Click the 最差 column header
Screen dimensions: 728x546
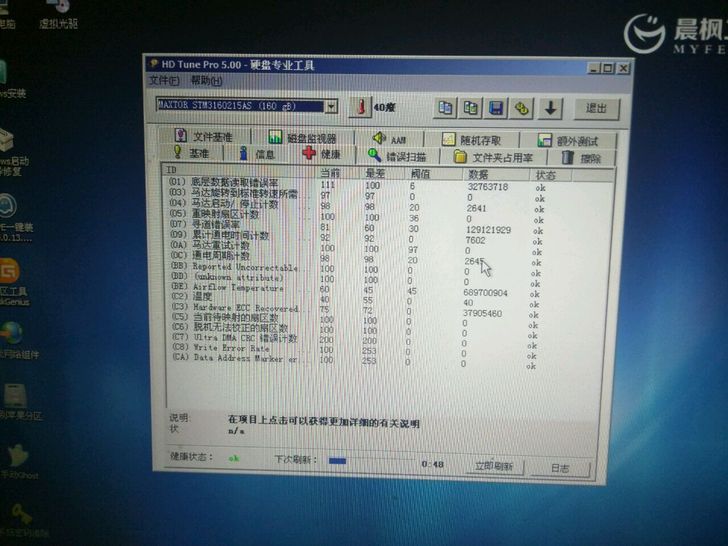pyautogui.click(x=384, y=173)
